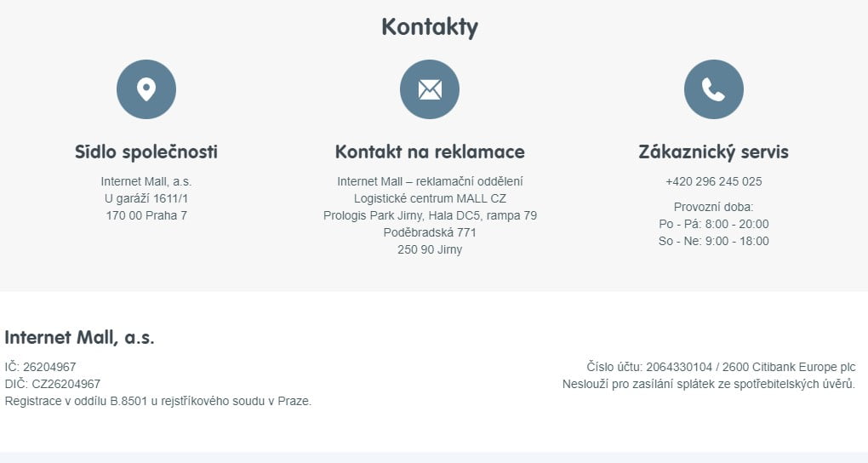Click the U garáží 1611/1 address line
Screen dimensions: 868x463
(x=146, y=198)
